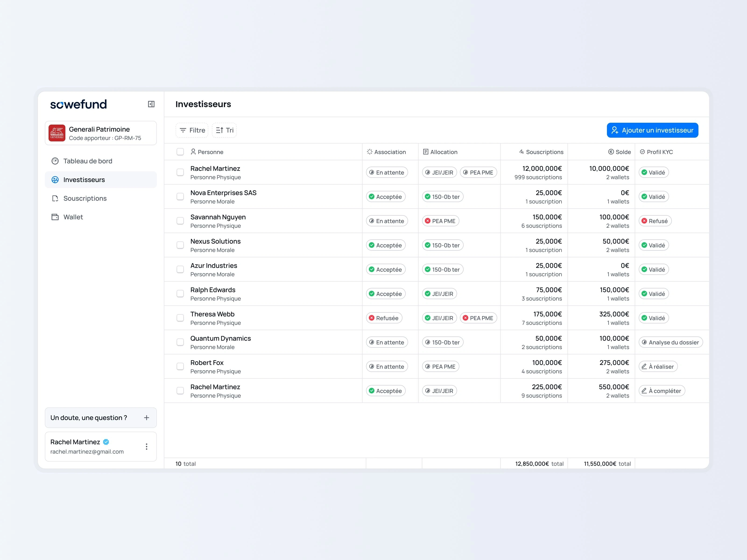This screenshot has height=560, width=747.
Task: Collapse the sidebar panel icon
Action: coord(151,104)
